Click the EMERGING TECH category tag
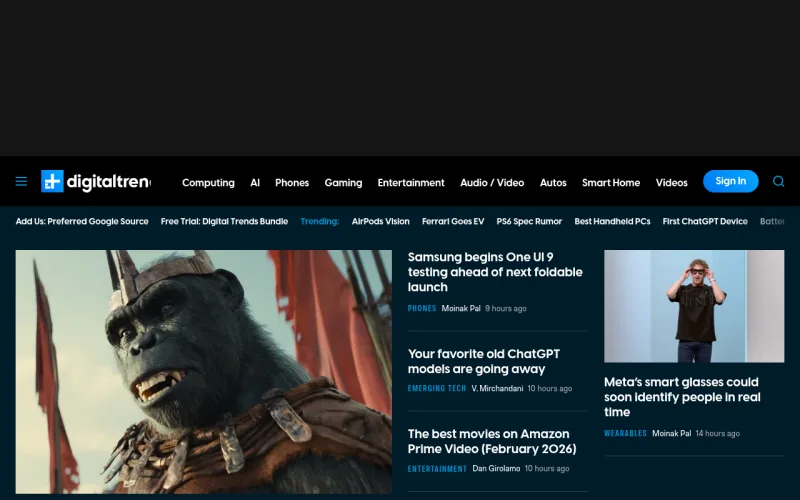The height and width of the screenshot is (500, 800). click(437, 388)
